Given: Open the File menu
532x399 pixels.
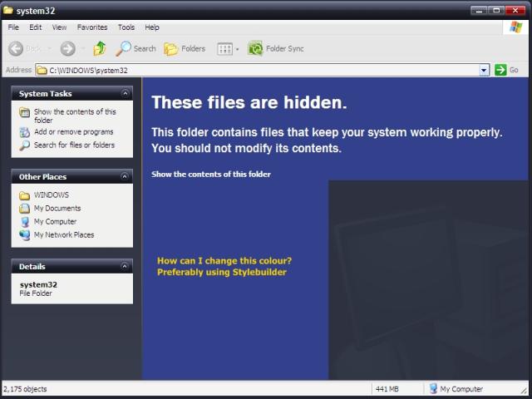Looking at the screenshot, I should coord(13,27).
